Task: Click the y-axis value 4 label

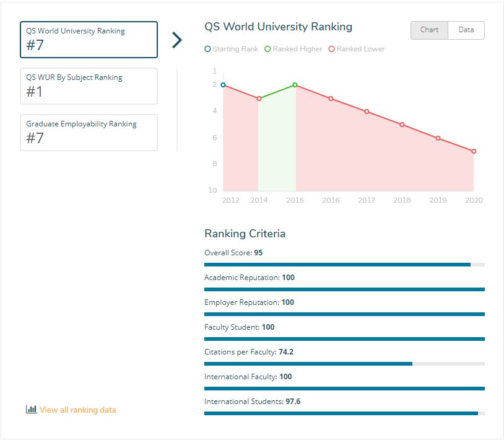Action: tap(215, 111)
